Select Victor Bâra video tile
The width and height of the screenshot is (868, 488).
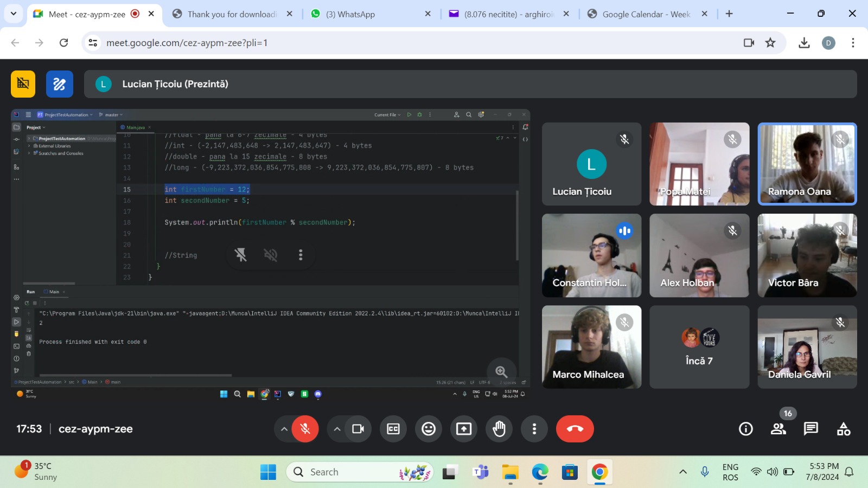coord(807,255)
